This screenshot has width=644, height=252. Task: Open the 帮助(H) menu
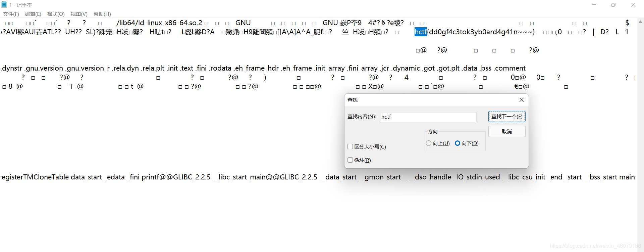click(x=102, y=14)
